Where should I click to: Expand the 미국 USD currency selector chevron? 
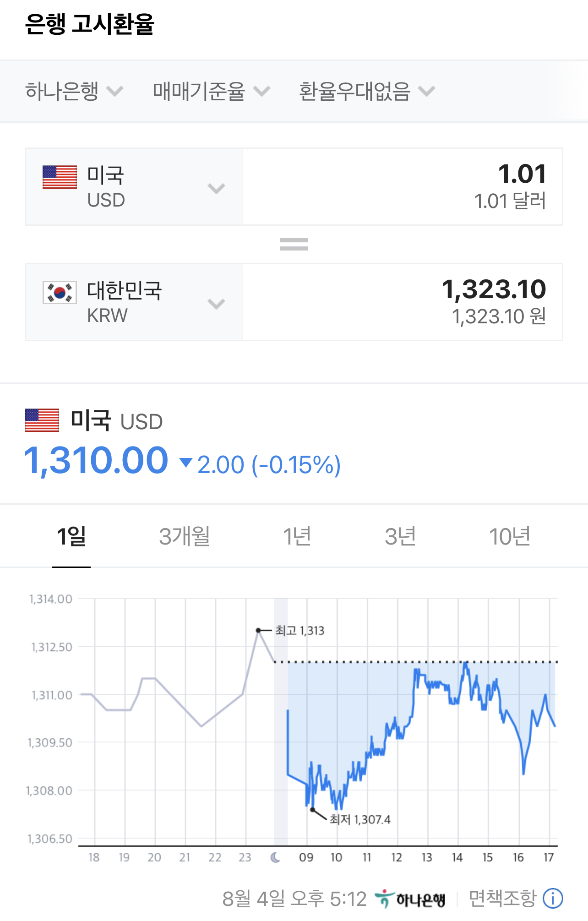pyautogui.click(x=216, y=188)
